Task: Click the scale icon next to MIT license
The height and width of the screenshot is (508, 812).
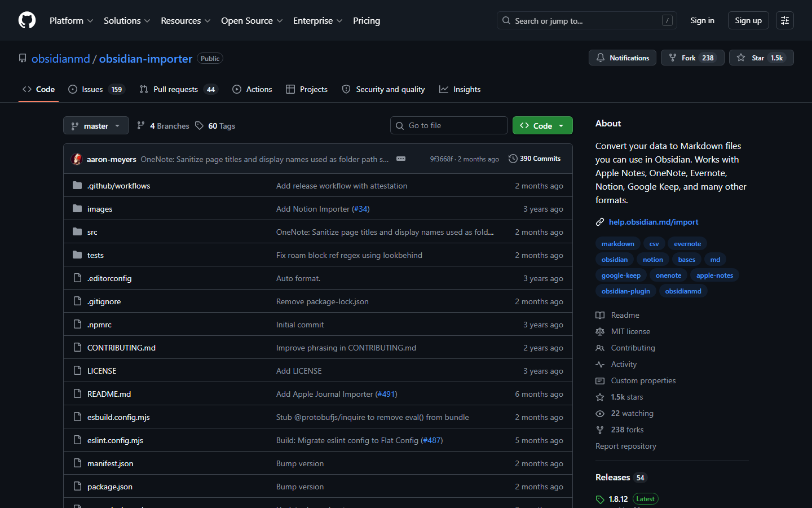Action: tap(600, 331)
